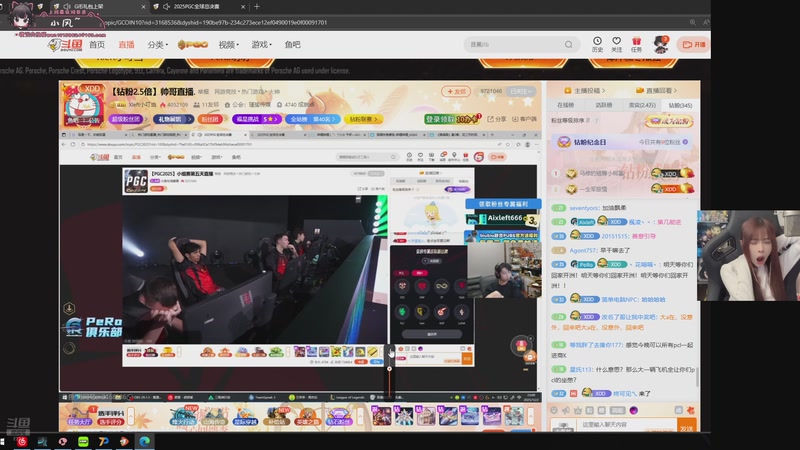Open the orange 粉丝团 badge
Screen dimensions: 800x450
pyautogui.click(x=211, y=119)
